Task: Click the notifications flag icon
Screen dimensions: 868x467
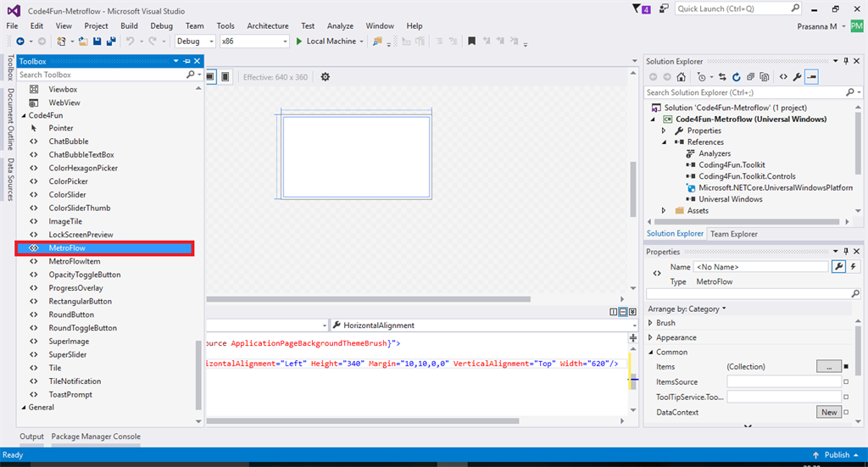Action: point(637,8)
